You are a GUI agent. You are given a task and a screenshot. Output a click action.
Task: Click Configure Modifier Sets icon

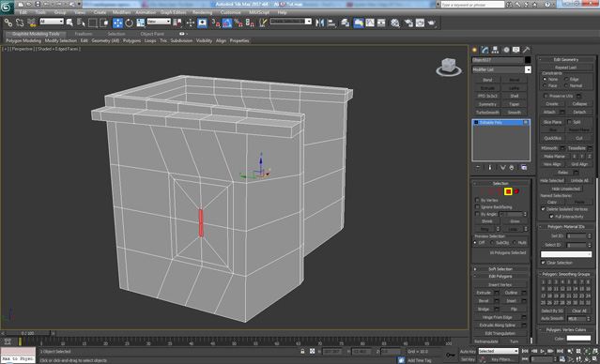pos(524,168)
